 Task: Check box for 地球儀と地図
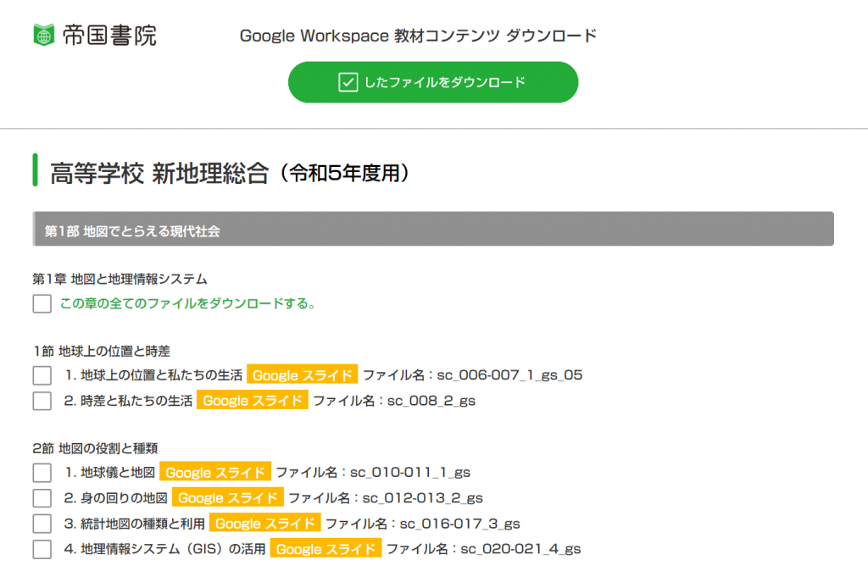[42, 473]
